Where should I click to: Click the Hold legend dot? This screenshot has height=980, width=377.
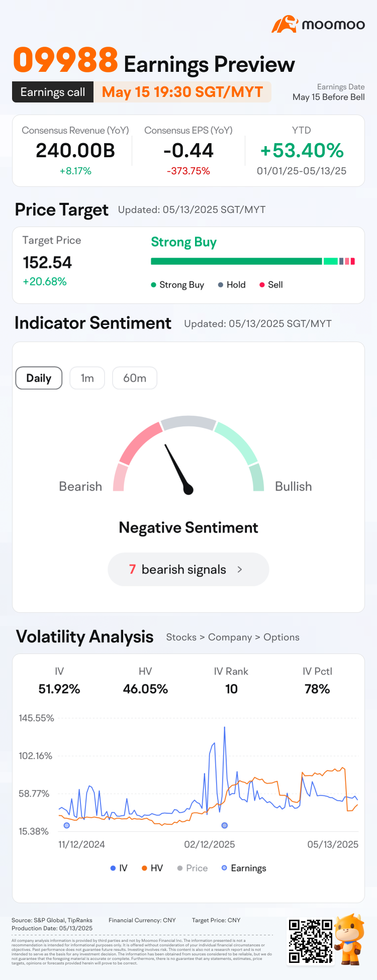click(220, 285)
